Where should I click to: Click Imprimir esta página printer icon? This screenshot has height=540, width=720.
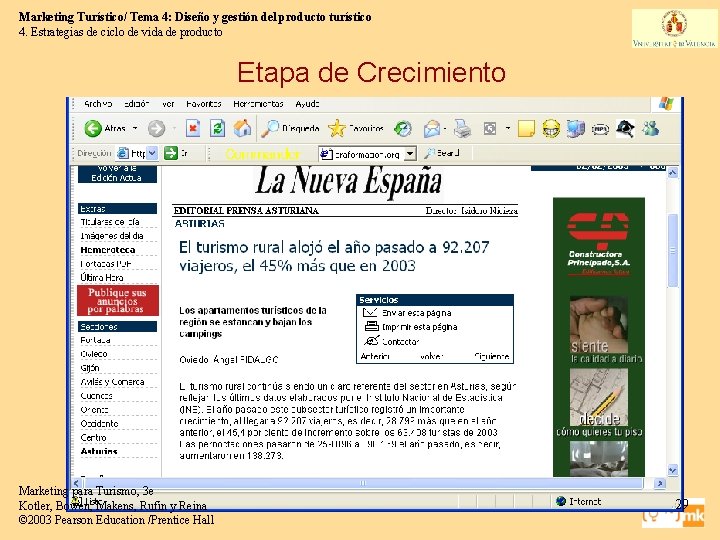(371, 326)
